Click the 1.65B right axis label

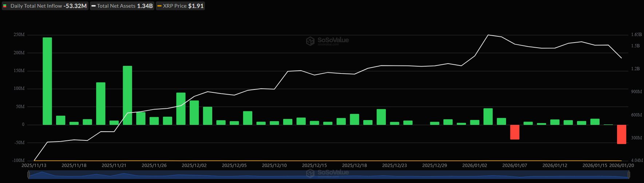[x=636, y=35]
